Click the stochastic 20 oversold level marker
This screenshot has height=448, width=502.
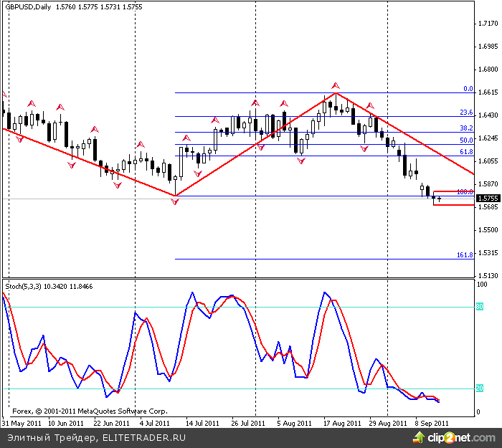[x=480, y=389]
